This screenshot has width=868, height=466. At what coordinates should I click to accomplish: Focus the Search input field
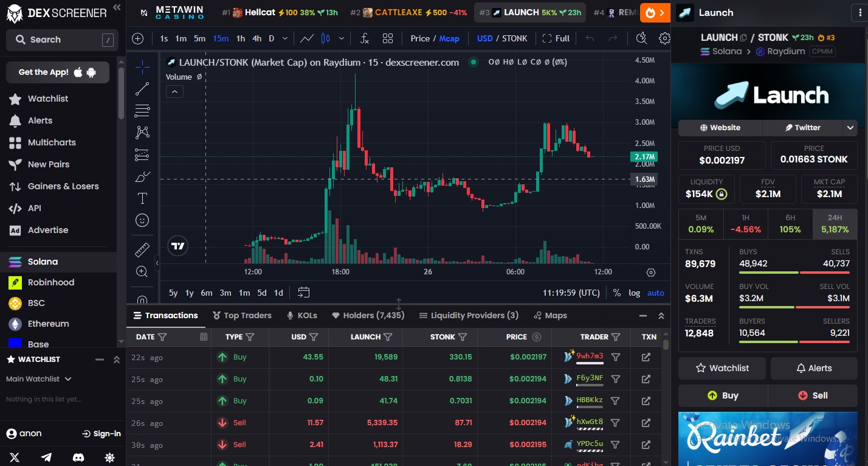61,40
